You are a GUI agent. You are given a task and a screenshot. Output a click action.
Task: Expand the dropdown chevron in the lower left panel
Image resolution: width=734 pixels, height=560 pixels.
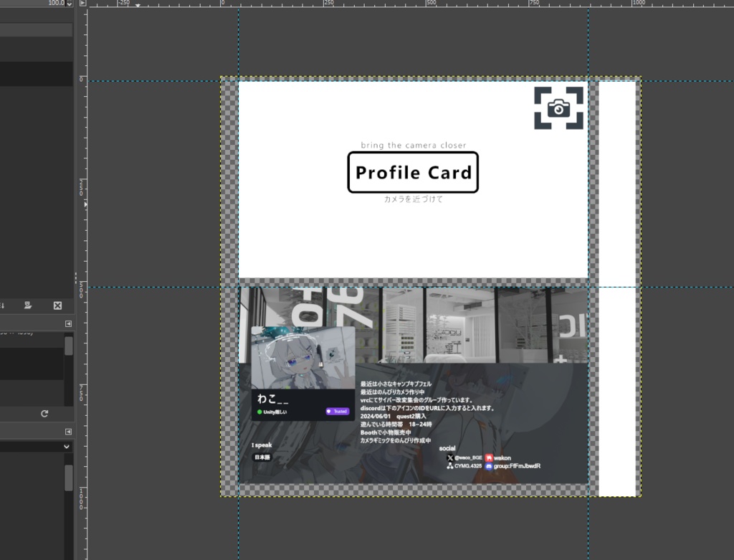[67, 447]
